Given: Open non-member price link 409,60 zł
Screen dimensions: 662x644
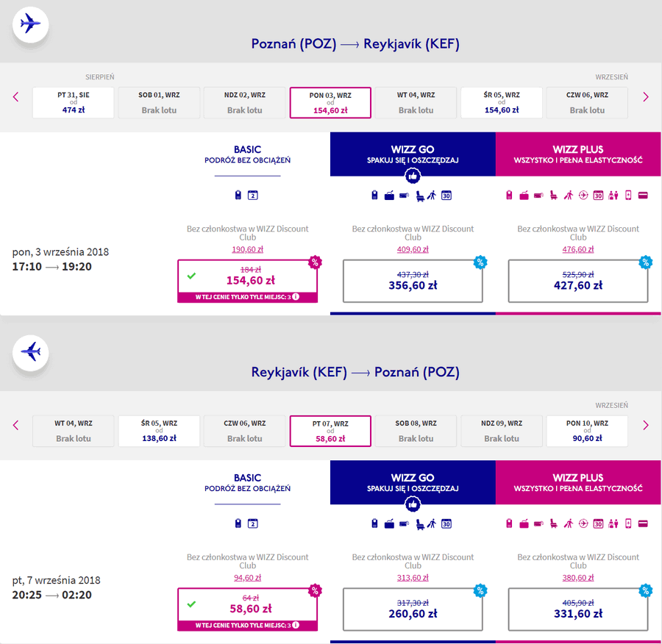Looking at the screenshot, I should (413, 249).
